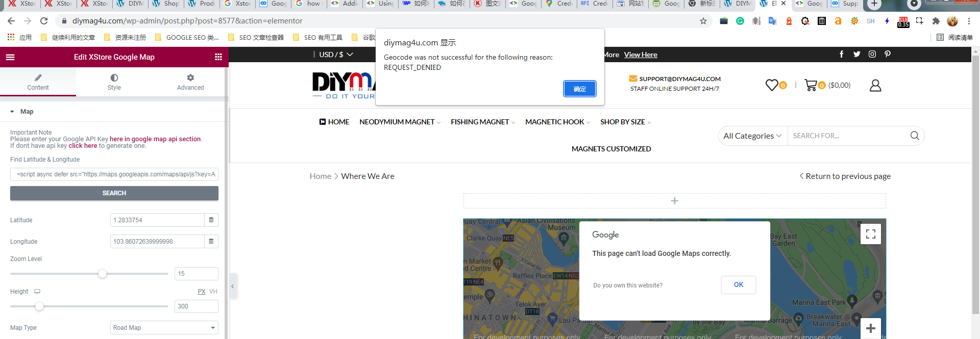Click the Zoom Level slider handle
Viewport: 980px width, 339px height.
click(x=103, y=274)
